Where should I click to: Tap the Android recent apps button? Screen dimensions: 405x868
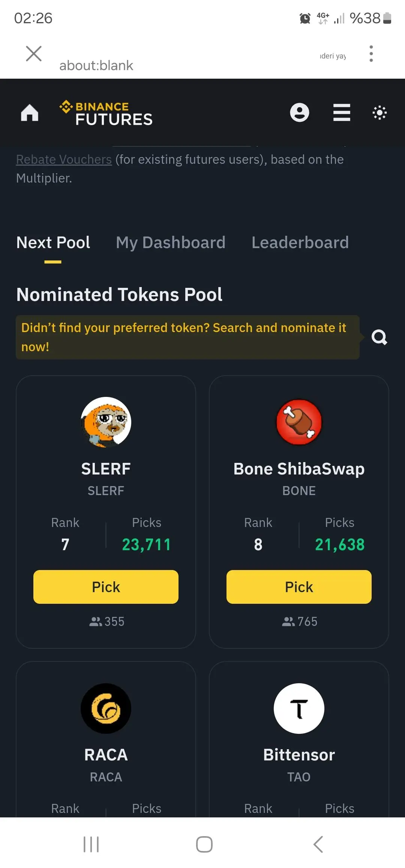click(x=91, y=844)
